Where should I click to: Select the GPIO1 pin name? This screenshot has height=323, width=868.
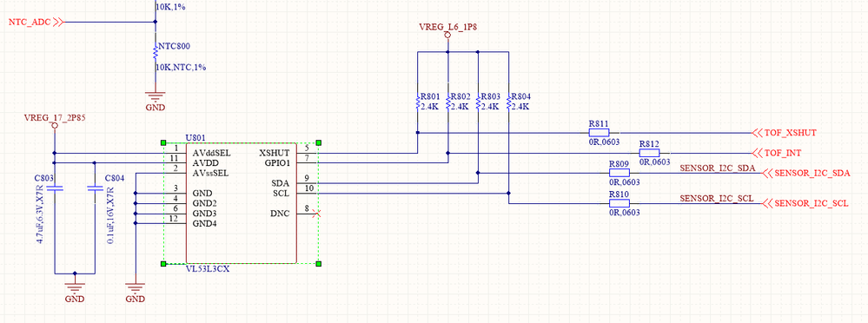coord(275,163)
